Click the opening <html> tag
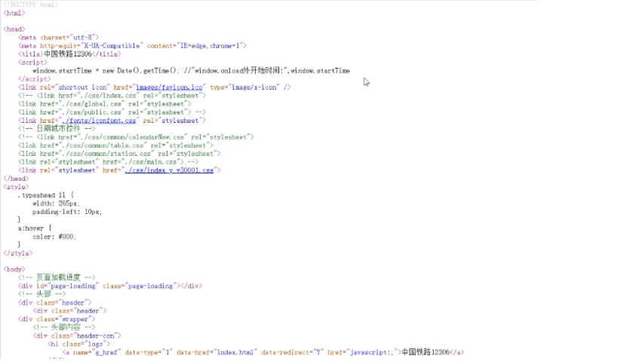The height and width of the screenshot is (364, 642). coord(14,13)
